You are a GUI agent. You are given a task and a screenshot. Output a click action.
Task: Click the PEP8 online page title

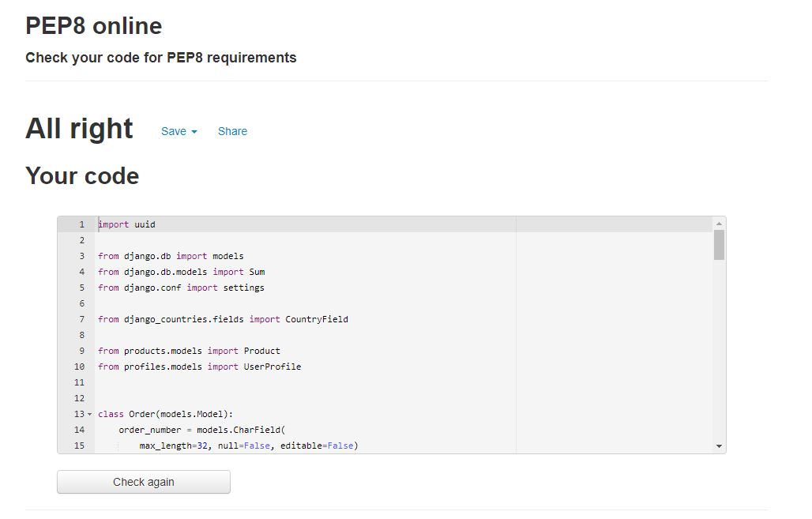(x=93, y=25)
